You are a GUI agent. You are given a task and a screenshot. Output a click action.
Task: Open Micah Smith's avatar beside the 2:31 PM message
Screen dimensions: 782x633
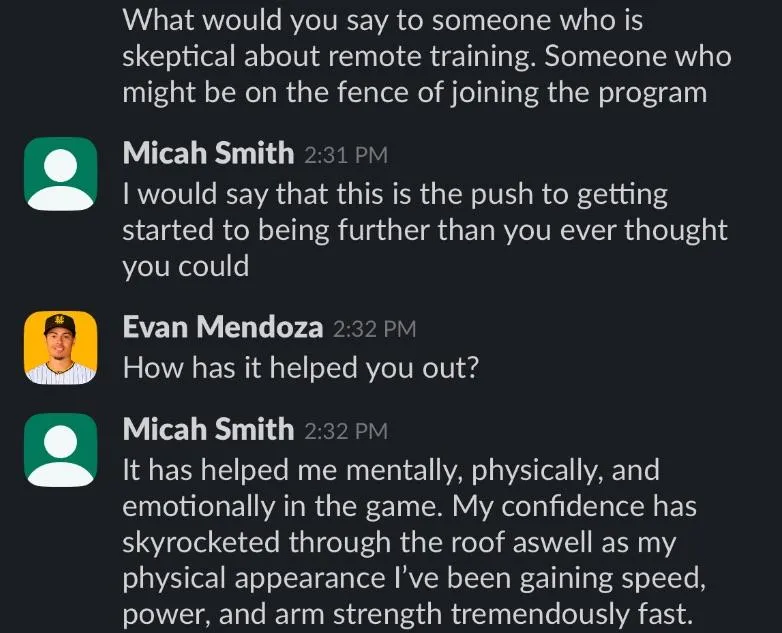[x=60, y=174]
